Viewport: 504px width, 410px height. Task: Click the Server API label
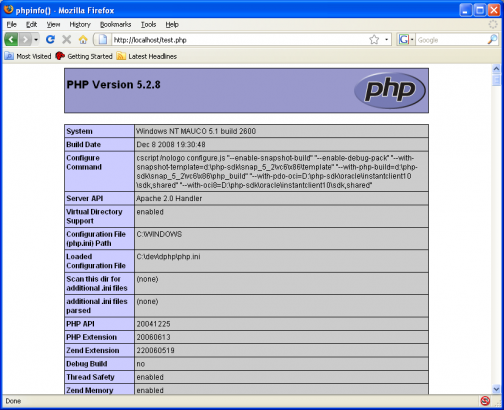point(85,198)
